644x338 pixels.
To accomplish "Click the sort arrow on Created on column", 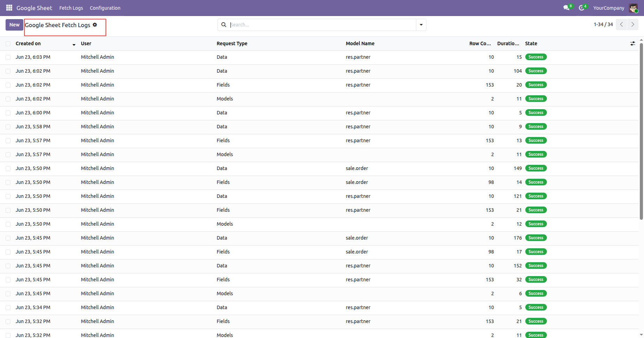I will pyautogui.click(x=74, y=45).
